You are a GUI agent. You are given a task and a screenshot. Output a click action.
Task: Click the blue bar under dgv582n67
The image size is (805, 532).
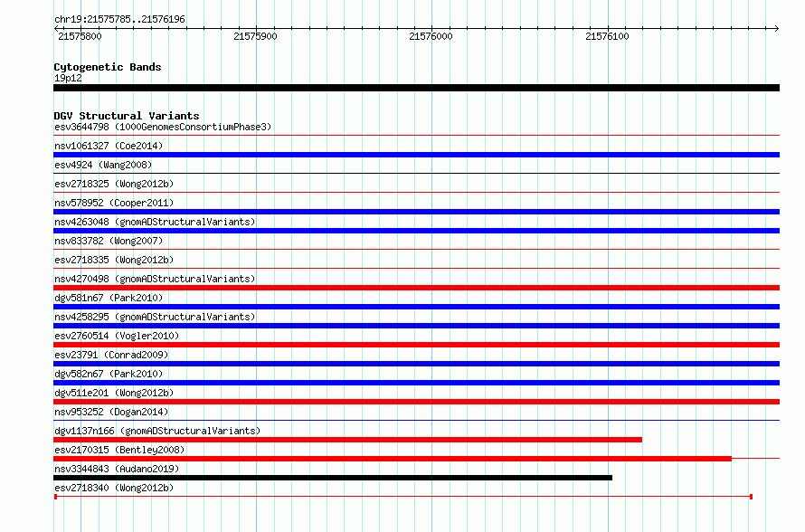click(x=416, y=383)
